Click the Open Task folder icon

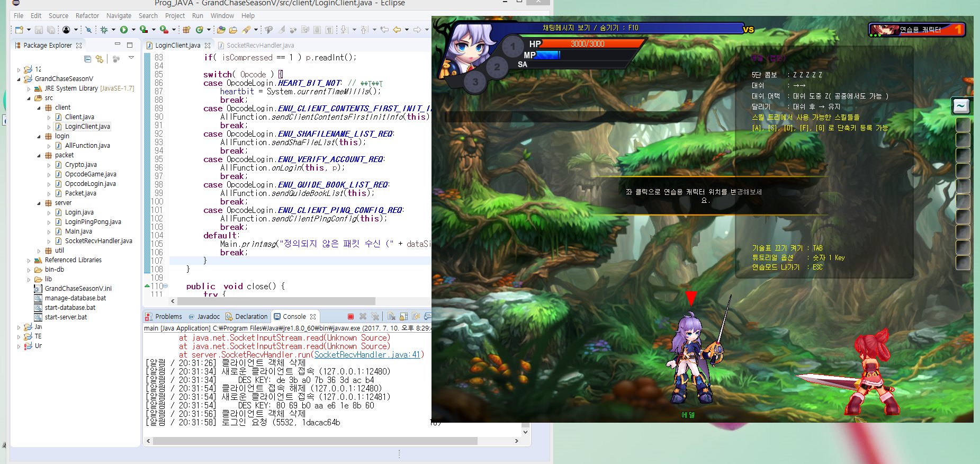coord(233,30)
